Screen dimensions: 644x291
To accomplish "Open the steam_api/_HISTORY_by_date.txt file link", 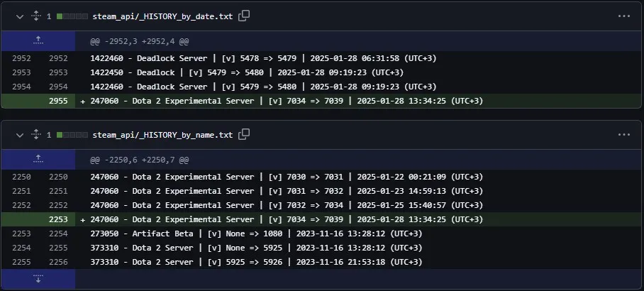I will point(162,16).
